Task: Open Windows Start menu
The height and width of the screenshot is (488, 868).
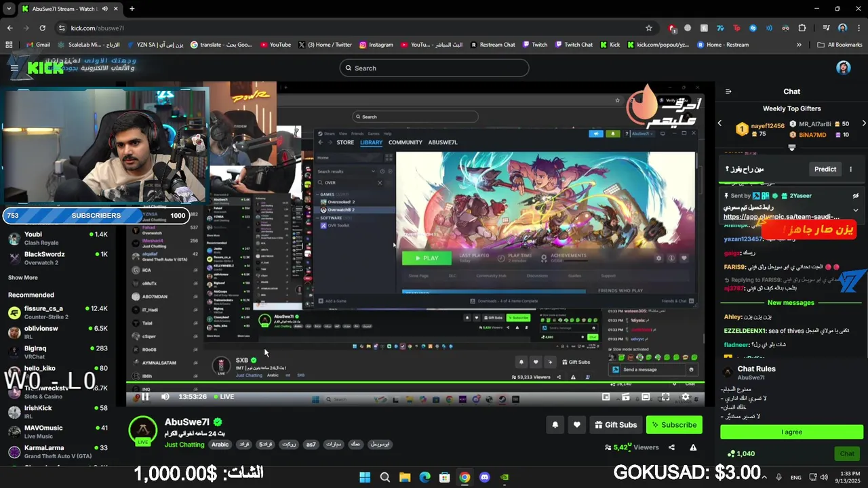Action: click(x=365, y=477)
